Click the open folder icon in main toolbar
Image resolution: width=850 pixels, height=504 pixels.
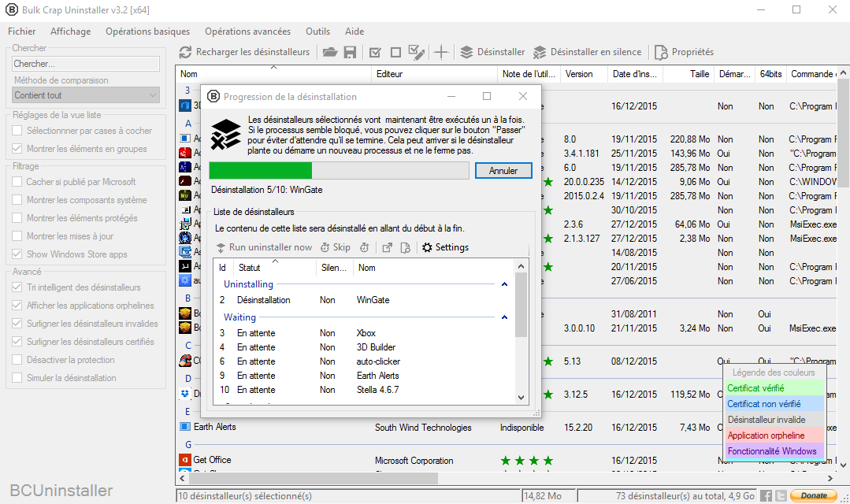(329, 52)
